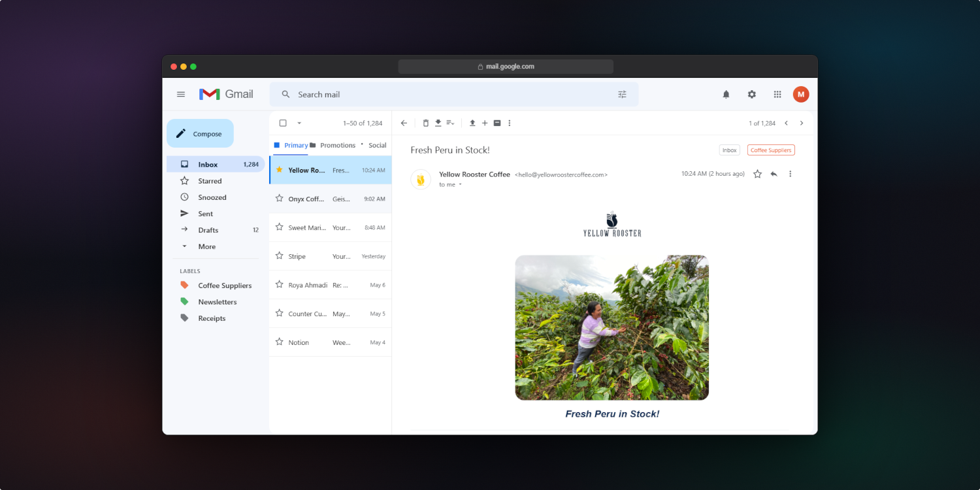Open the Coffee Suppliers label in the sidebar

(x=216, y=286)
